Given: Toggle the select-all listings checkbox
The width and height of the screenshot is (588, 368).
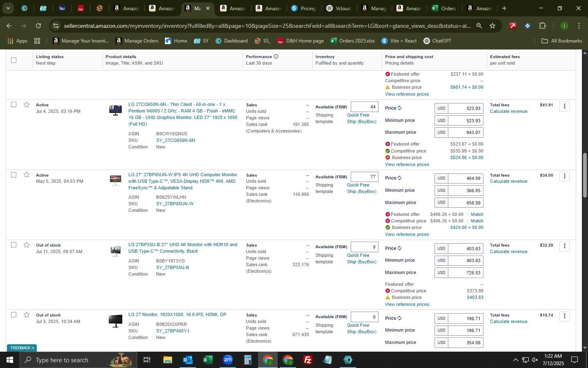Looking at the screenshot, I should point(13,60).
